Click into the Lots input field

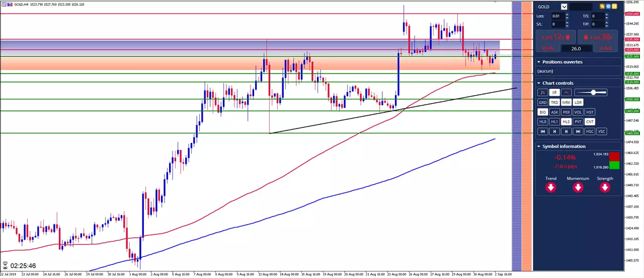558,16
